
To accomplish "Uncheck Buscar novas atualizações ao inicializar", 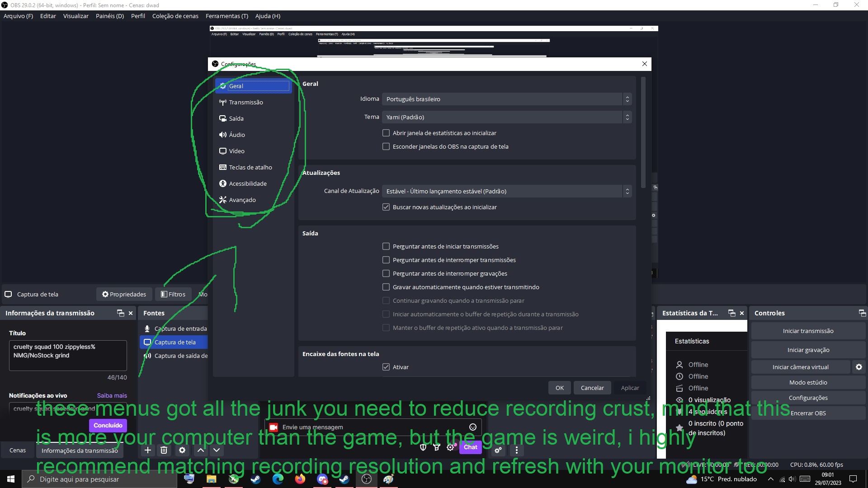I will [x=386, y=207].
